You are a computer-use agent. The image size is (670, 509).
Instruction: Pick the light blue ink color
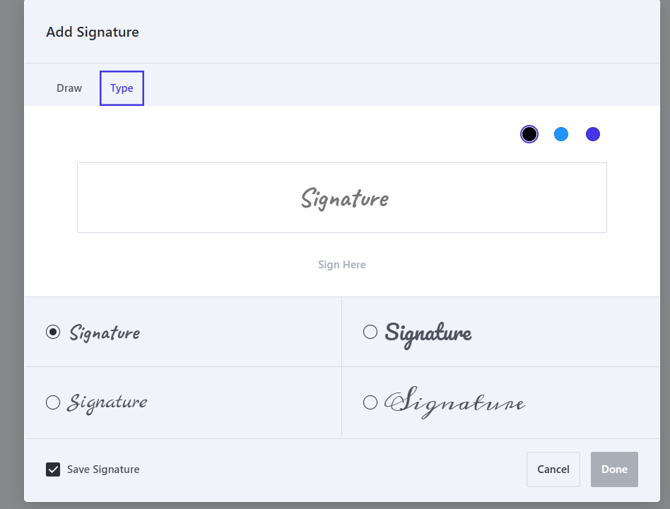(x=561, y=134)
